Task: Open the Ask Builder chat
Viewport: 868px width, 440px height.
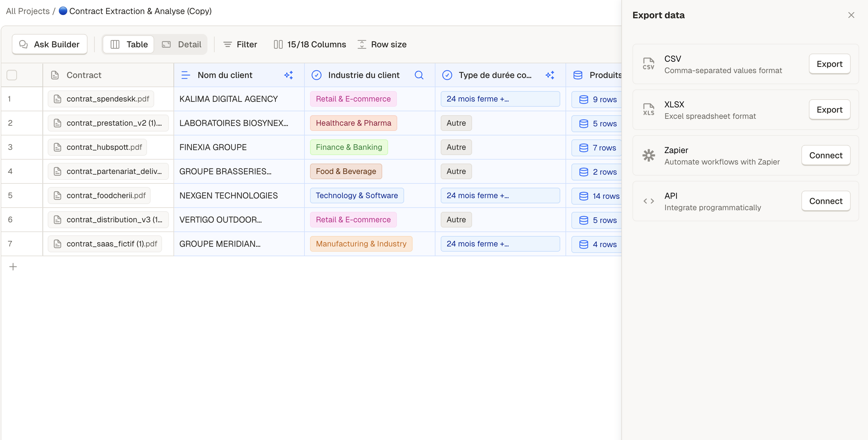Action: click(50, 44)
